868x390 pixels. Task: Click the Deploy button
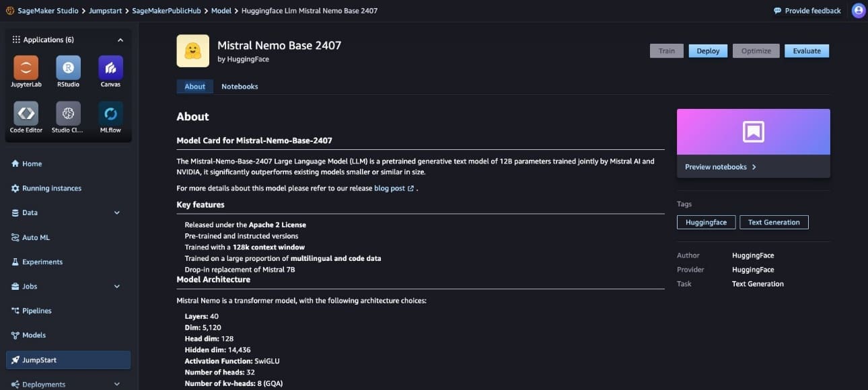click(x=708, y=51)
